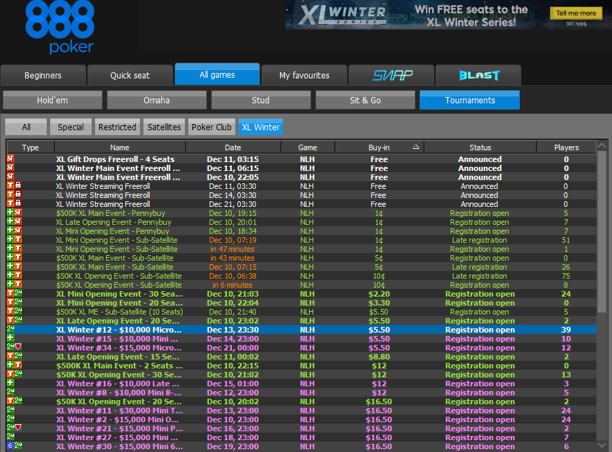
Task: Sort by the Game column header
Action: click(x=308, y=148)
